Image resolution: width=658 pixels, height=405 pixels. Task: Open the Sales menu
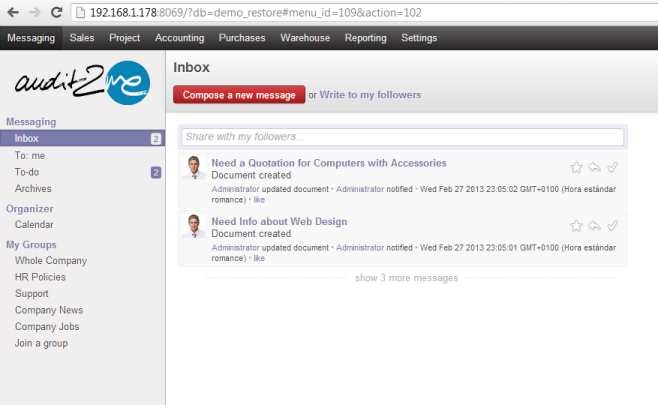tap(82, 38)
